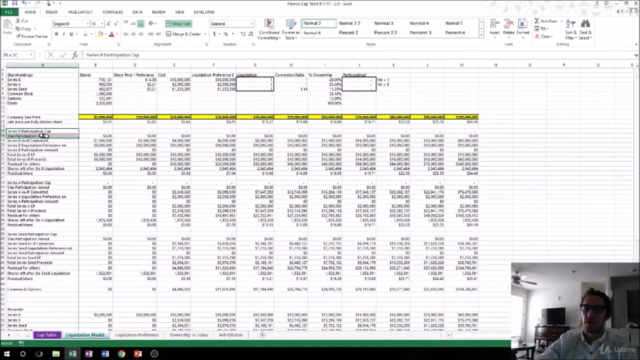Toggle Italic formatting
Viewport: 640px width, 360px height.
[64, 34]
